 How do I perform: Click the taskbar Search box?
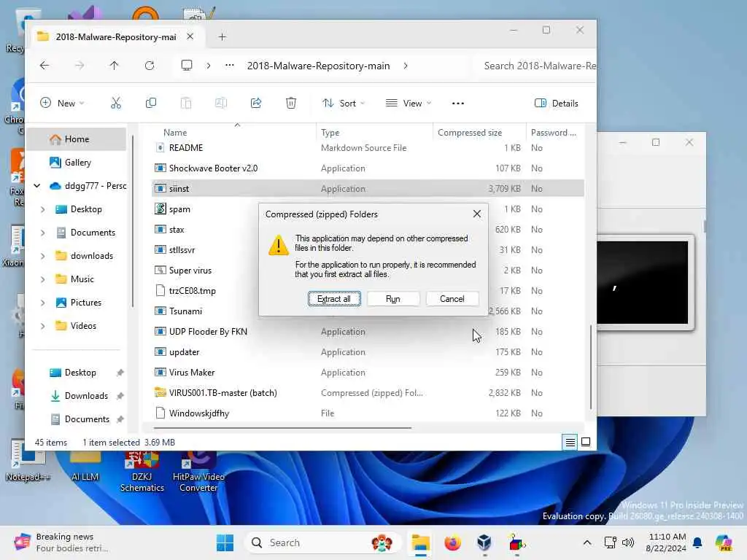pyautogui.click(x=322, y=542)
